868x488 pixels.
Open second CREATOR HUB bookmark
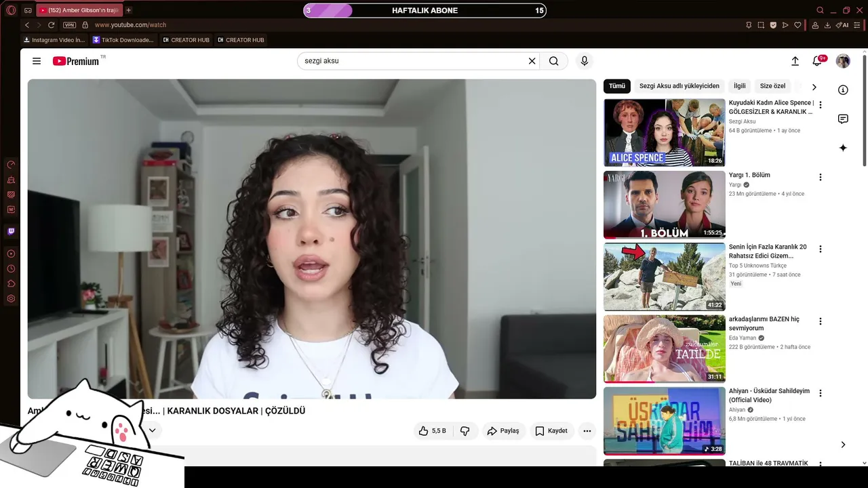click(241, 40)
